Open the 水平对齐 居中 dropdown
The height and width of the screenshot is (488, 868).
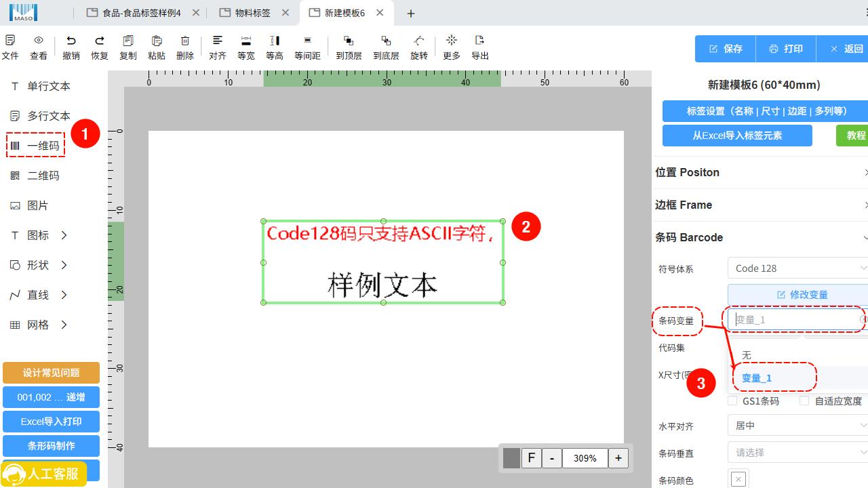point(797,426)
